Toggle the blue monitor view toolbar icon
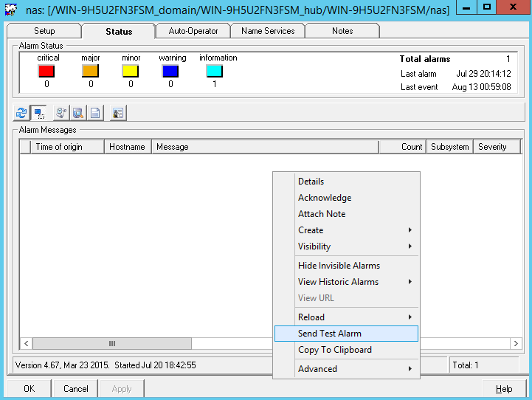The image size is (532, 400). click(x=38, y=113)
